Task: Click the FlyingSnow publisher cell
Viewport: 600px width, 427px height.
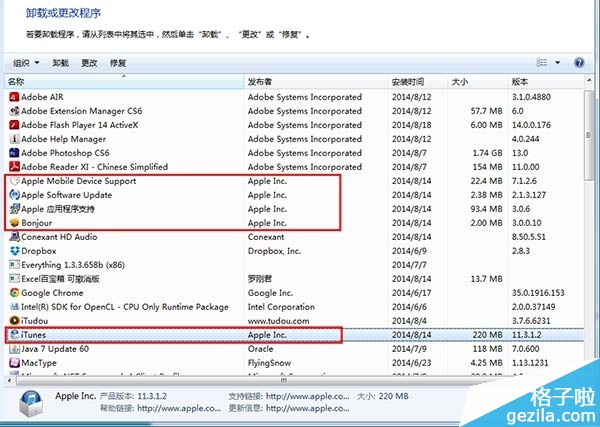Action: [x=269, y=363]
